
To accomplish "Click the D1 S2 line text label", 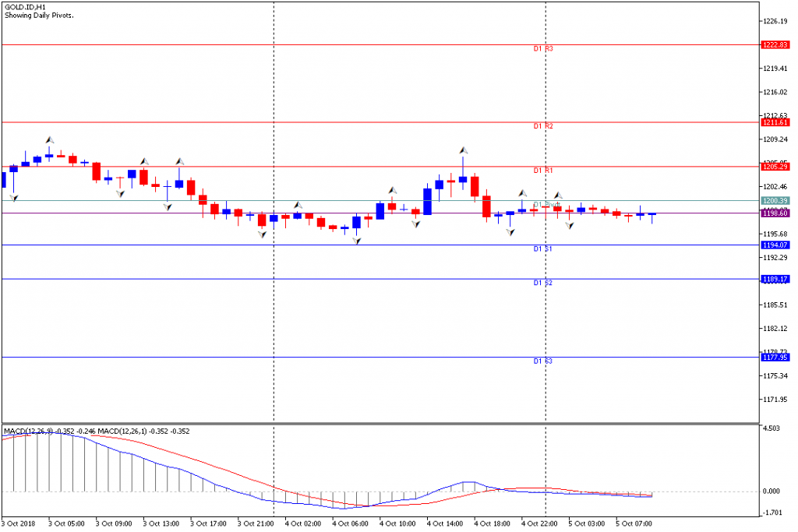I will point(543,283).
